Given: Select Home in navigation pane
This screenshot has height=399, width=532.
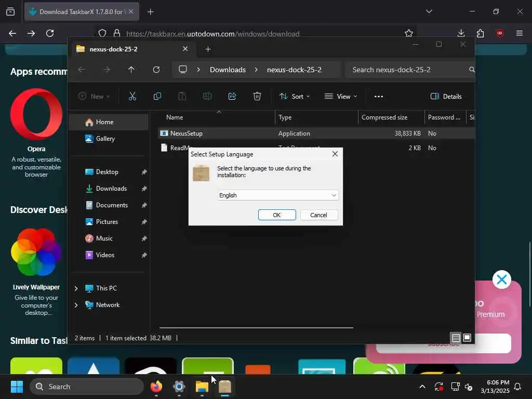Looking at the screenshot, I should pos(109,122).
